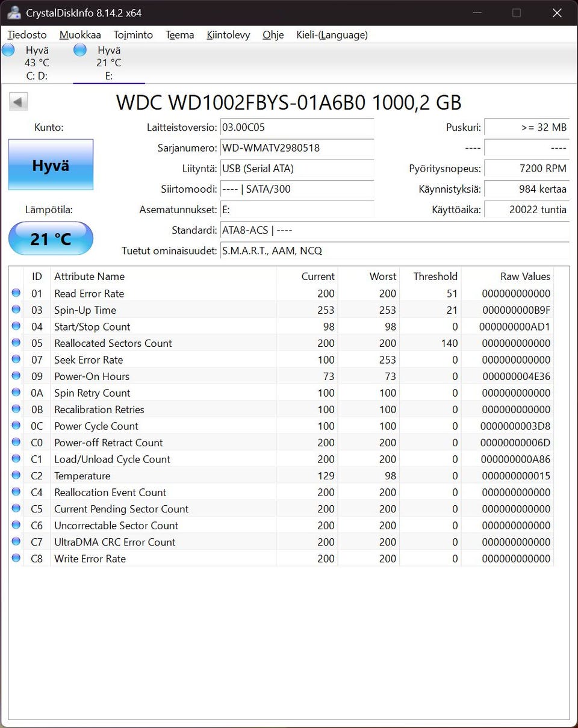Open the Muokkaa menu
The width and height of the screenshot is (578, 728).
click(x=80, y=35)
